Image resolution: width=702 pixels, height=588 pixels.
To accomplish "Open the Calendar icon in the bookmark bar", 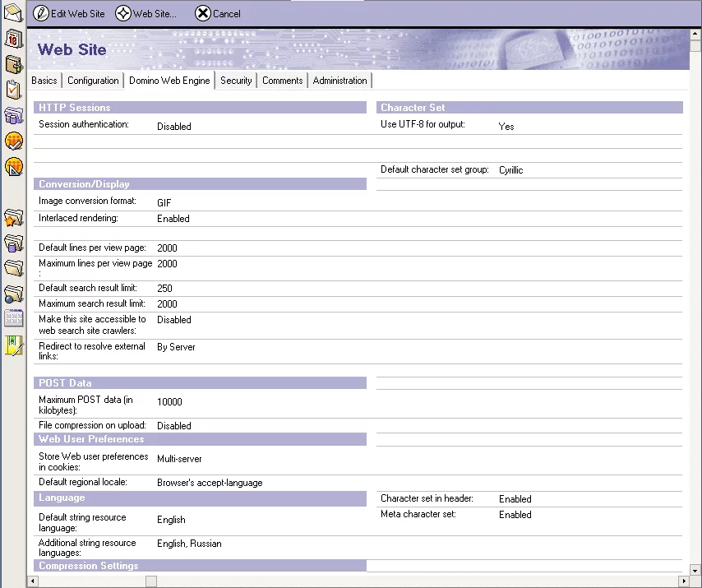I will 13,38.
